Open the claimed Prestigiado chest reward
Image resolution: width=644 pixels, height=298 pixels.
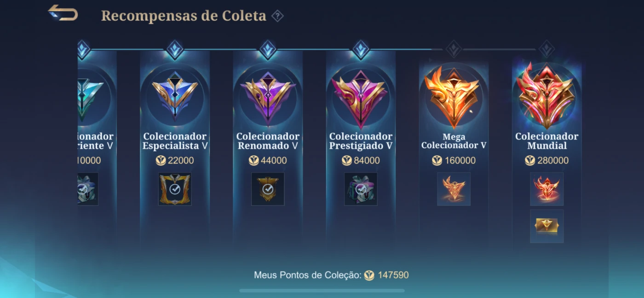click(361, 189)
